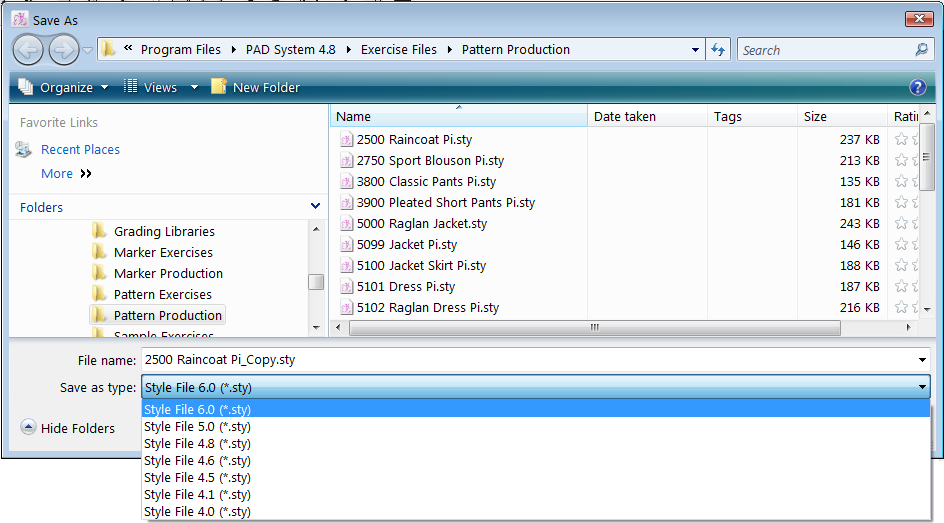Click the Back navigation arrow button
The height and width of the screenshot is (523, 944).
point(29,49)
